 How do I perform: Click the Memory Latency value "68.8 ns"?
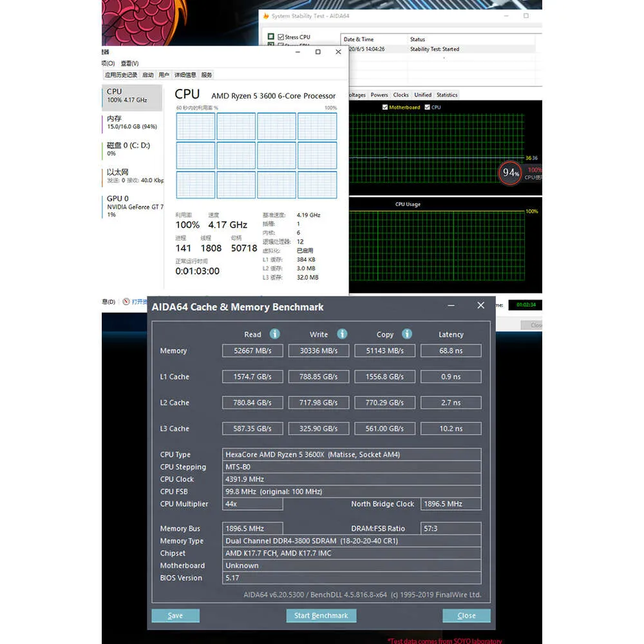[451, 351]
